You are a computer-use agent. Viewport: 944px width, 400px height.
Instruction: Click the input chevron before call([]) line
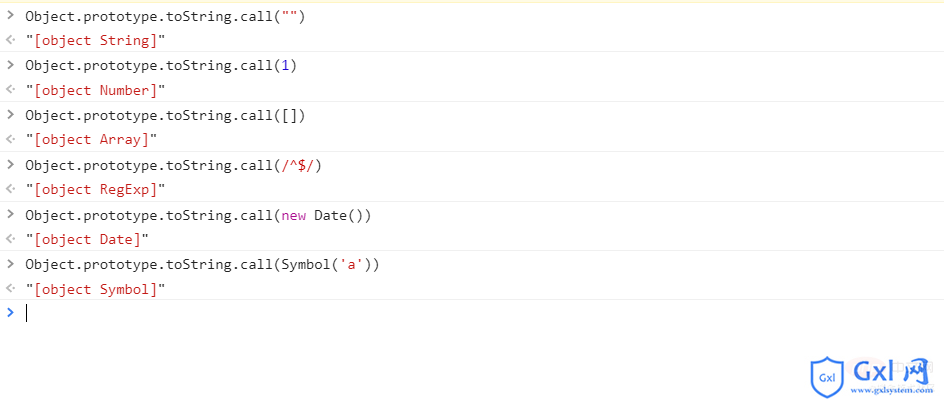[x=10, y=115]
